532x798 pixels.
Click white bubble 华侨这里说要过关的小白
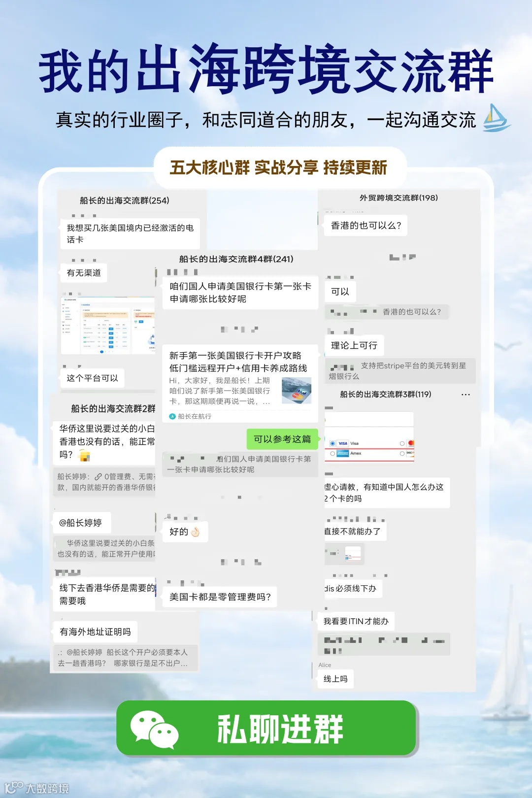104,442
